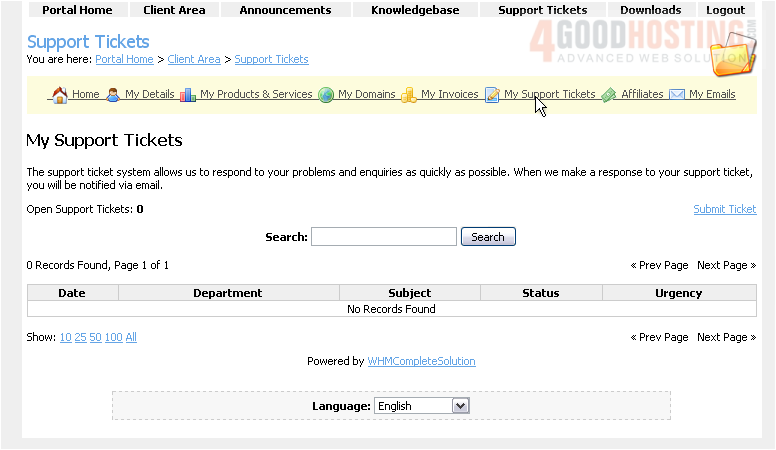Click Client Area breadcrumb link
This screenshot has height=450, width=776.
(x=194, y=60)
